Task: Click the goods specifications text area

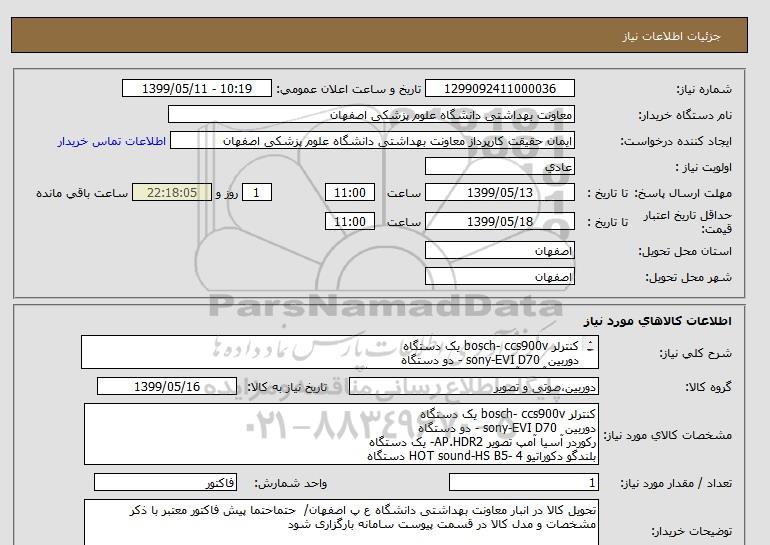Action: 341,435
